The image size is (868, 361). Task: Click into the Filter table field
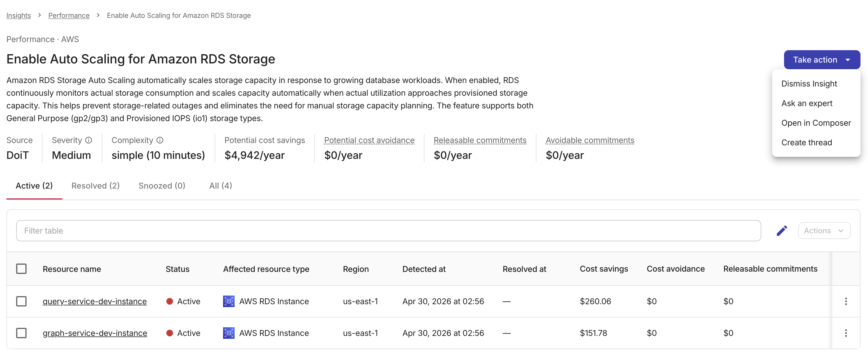point(388,231)
